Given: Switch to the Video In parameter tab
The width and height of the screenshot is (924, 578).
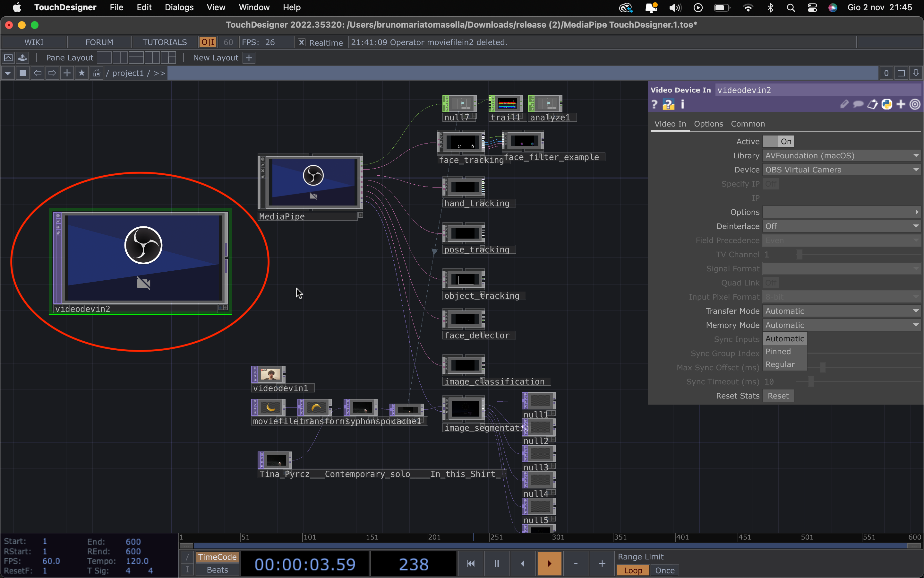Looking at the screenshot, I should (x=670, y=124).
